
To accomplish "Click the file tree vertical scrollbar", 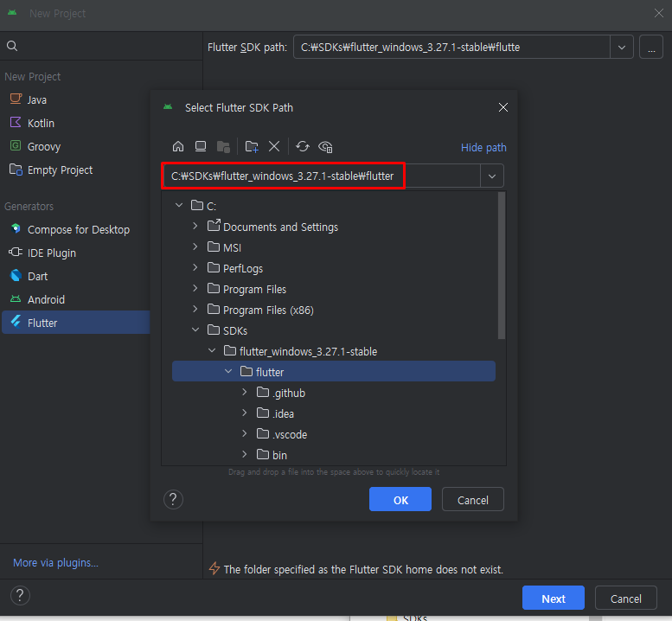I will click(x=502, y=266).
